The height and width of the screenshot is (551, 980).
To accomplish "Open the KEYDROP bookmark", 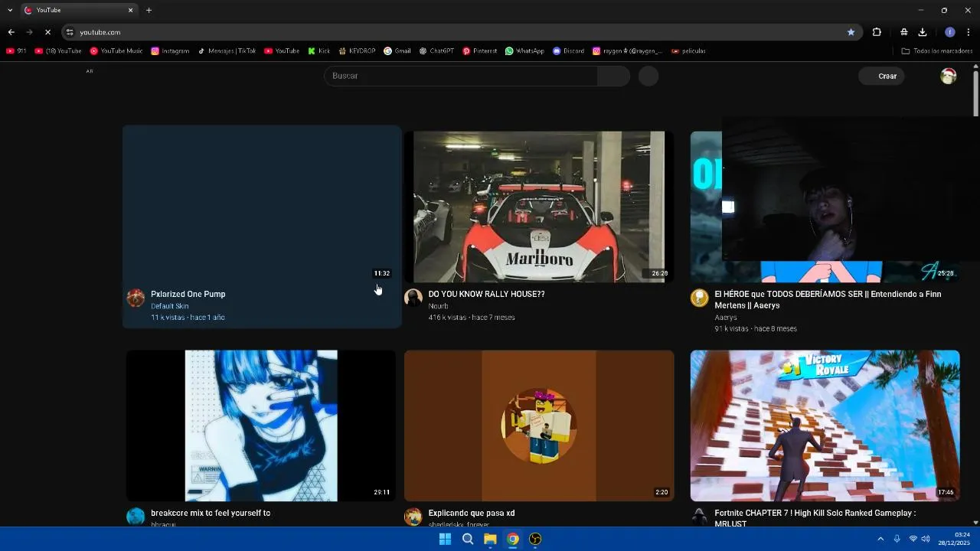I will (357, 51).
